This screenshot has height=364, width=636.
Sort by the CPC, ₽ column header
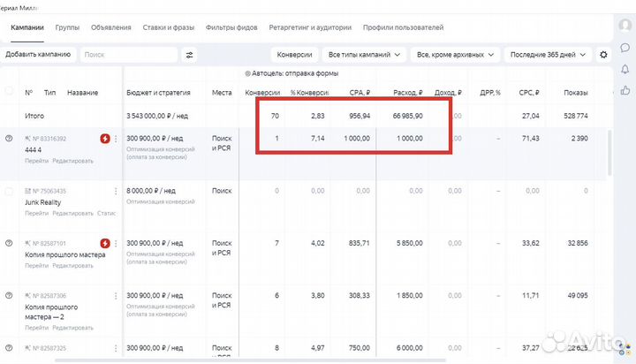[529, 93]
